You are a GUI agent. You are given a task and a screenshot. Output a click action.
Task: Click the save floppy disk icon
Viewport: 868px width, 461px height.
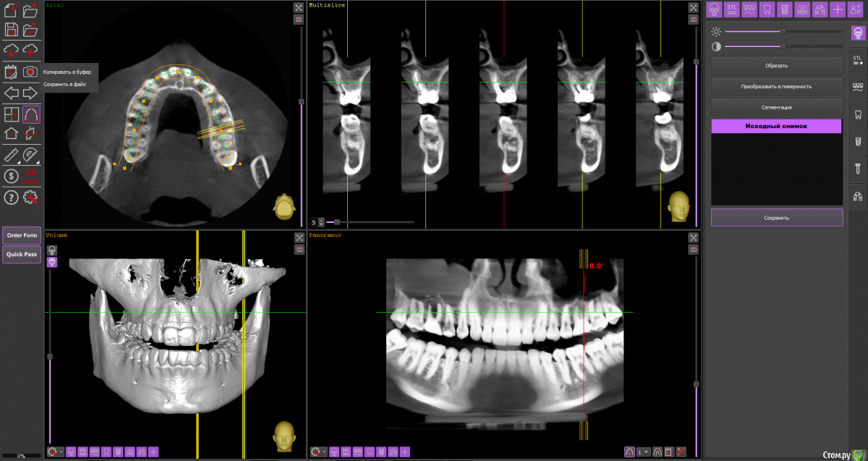point(11,30)
